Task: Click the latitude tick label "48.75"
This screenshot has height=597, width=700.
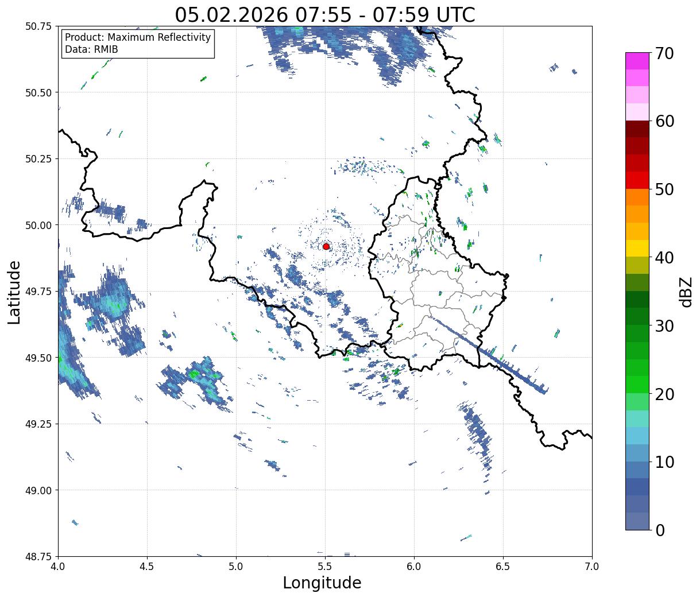Action: pyautogui.click(x=38, y=557)
